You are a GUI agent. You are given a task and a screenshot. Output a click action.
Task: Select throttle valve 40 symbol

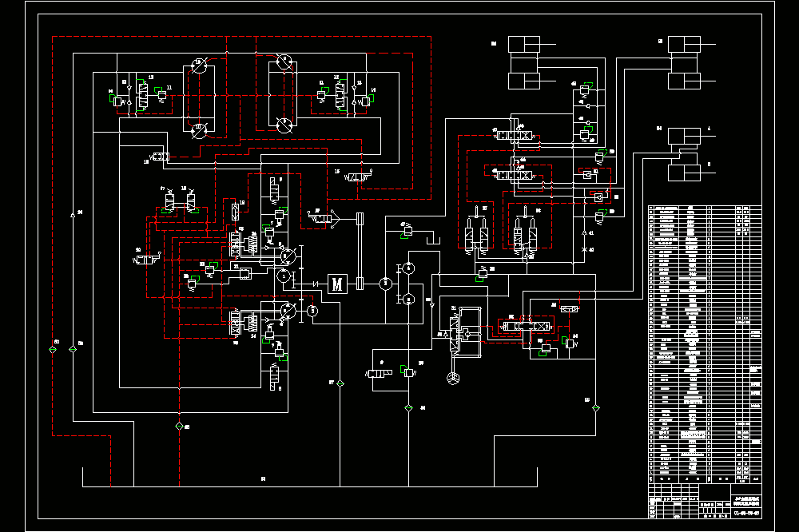[584, 250]
